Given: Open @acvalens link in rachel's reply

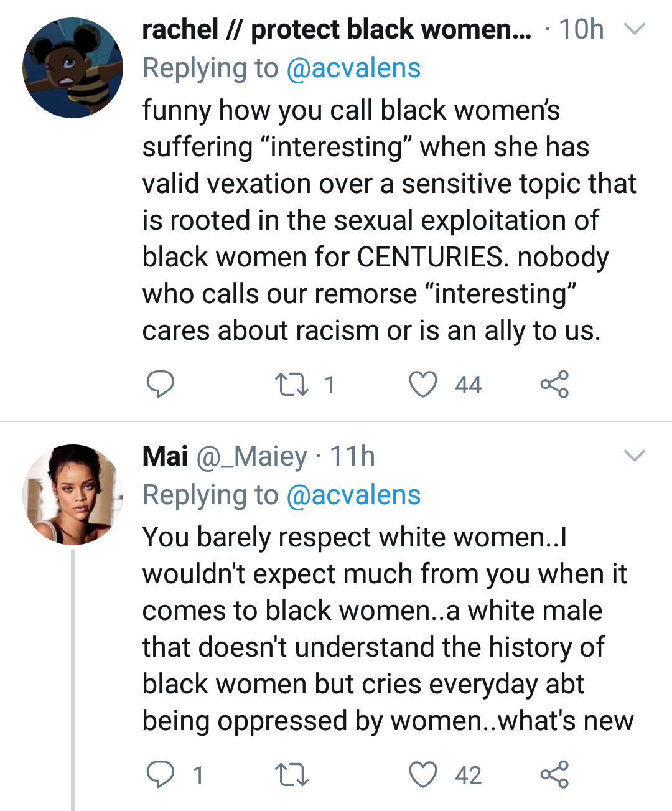Looking at the screenshot, I should click(353, 68).
